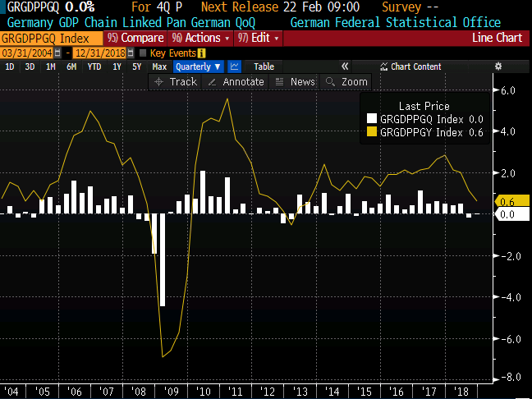Open chart settings gear icon
532x399 pixels.
pos(498,66)
